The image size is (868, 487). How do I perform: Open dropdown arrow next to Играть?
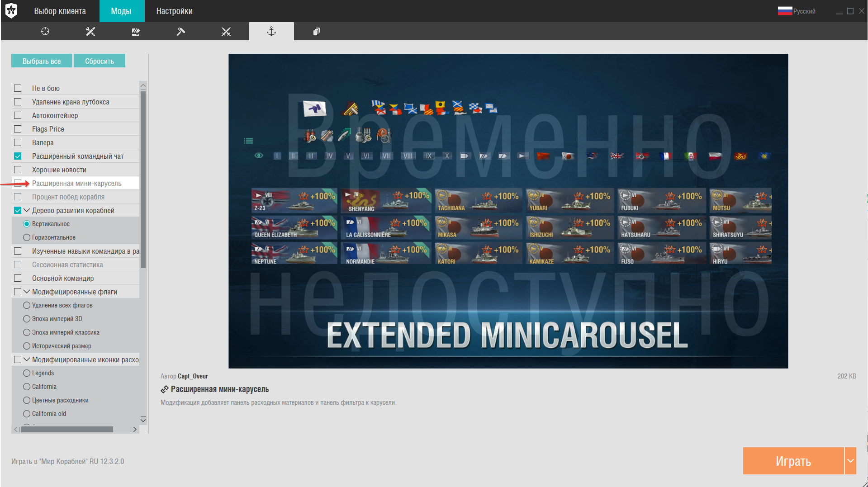(x=850, y=461)
